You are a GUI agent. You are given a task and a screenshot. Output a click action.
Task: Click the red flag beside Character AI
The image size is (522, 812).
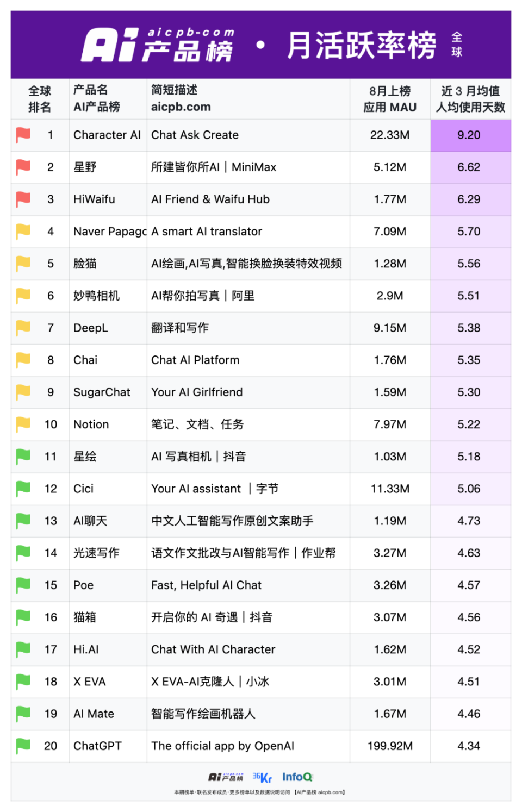click(x=22, y=135)
